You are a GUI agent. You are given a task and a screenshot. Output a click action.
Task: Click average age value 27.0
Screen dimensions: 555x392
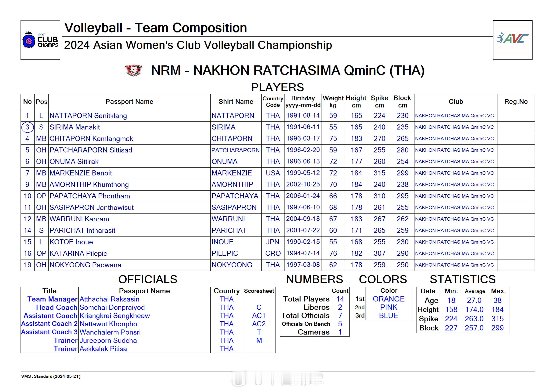click(x=474, y=300)
